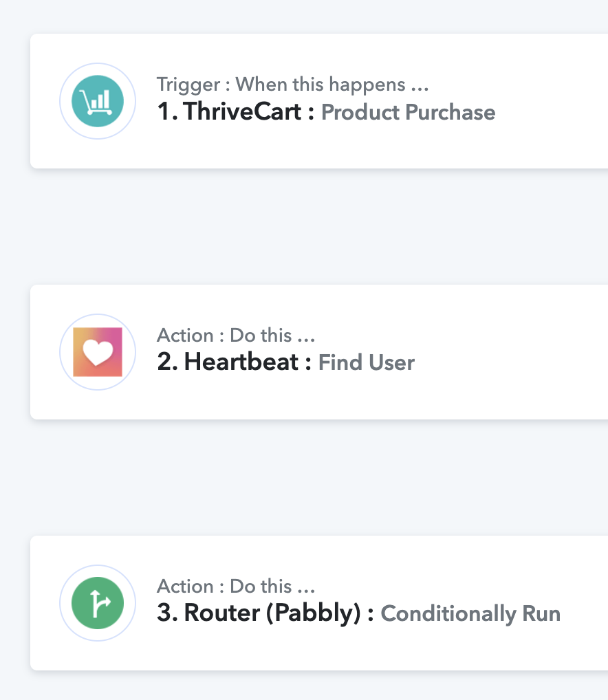Open the "2. Heartbeat :" step title
Image resolution: width=608 pixels, height=700 pixels.
pos(235,362)
